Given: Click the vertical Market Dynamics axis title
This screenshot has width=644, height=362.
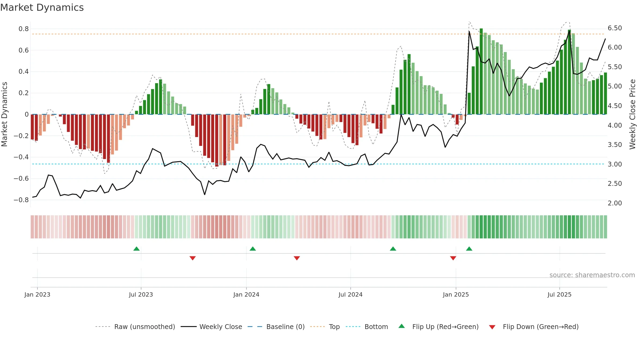Looking at the screenshot, I should click(4, 114).
